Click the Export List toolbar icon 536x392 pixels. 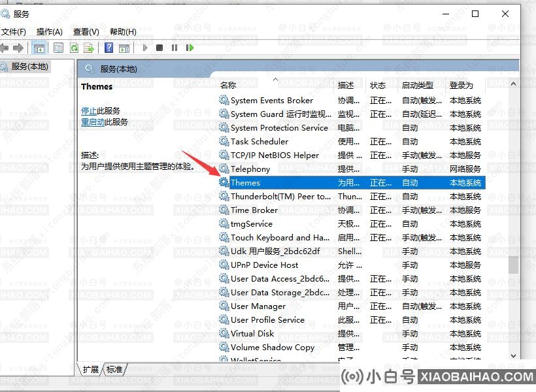click(89, 48)
